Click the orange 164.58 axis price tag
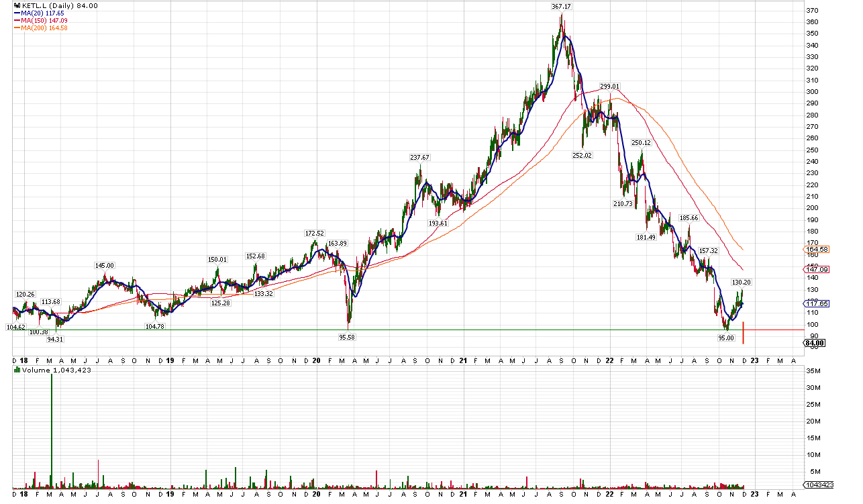Image resolution: width=863 pixels, height=504 pixels. (815, 250)
